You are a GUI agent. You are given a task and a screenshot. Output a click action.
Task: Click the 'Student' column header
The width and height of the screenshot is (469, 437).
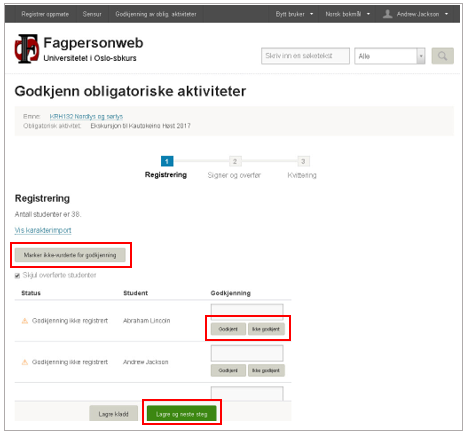[x=135, y=293]
